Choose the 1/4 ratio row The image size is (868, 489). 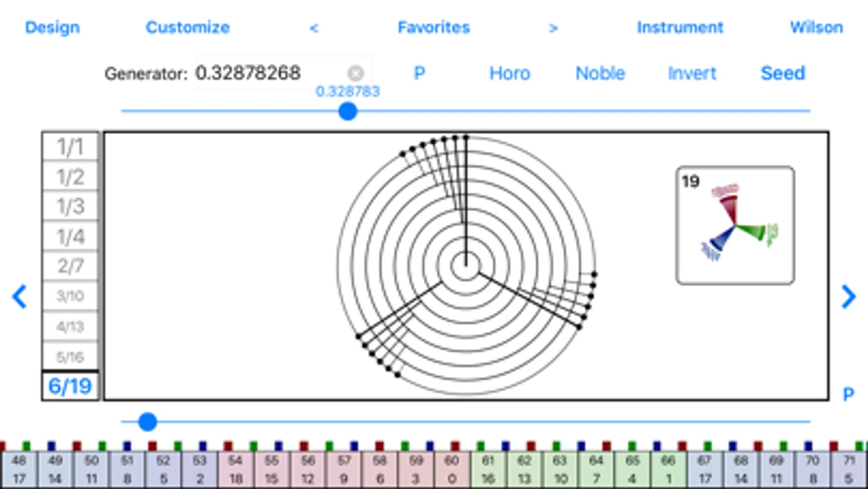pyautogui.click(x=71, y=236)
